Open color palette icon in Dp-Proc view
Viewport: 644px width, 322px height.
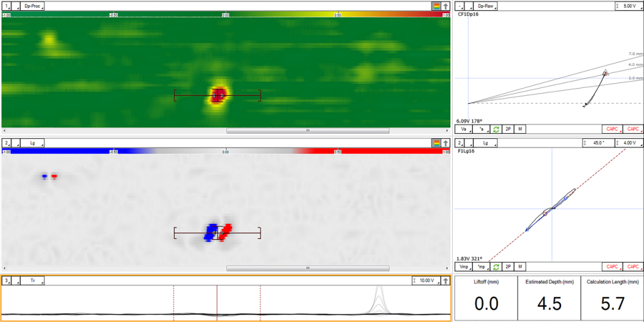click(436, 6)
